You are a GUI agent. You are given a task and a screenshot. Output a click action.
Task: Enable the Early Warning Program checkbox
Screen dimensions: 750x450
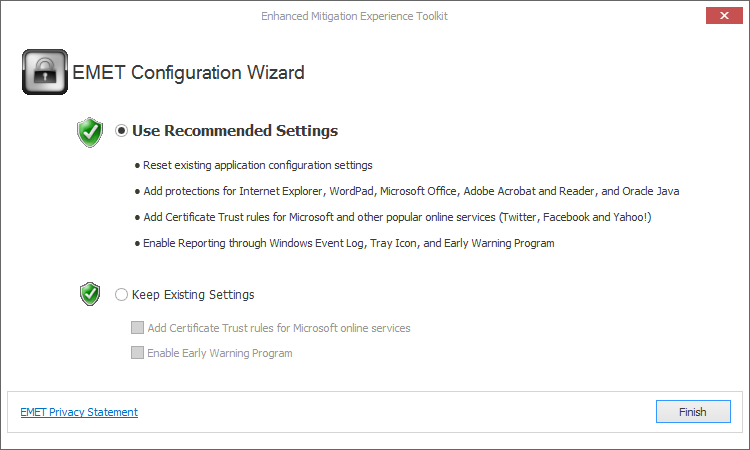coord(137,353)
